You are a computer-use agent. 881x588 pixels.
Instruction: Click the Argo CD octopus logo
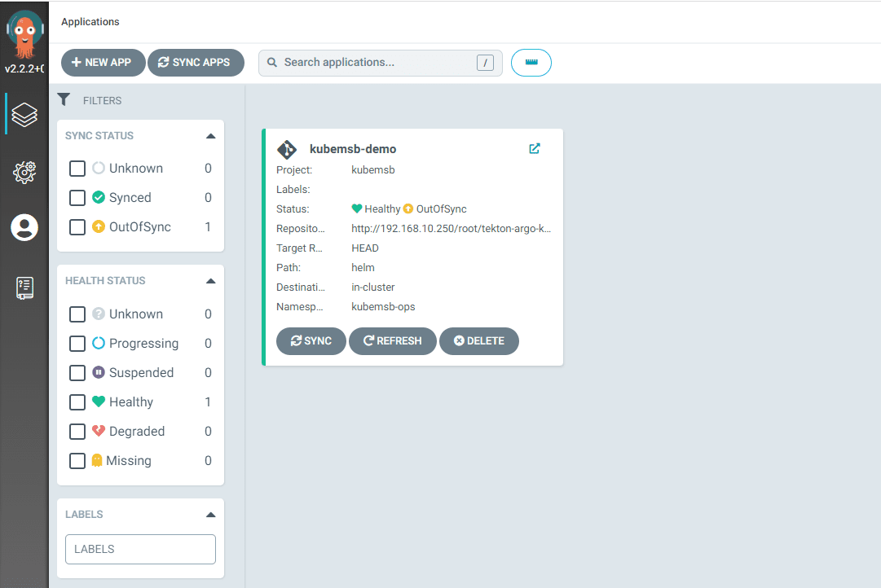24,35
